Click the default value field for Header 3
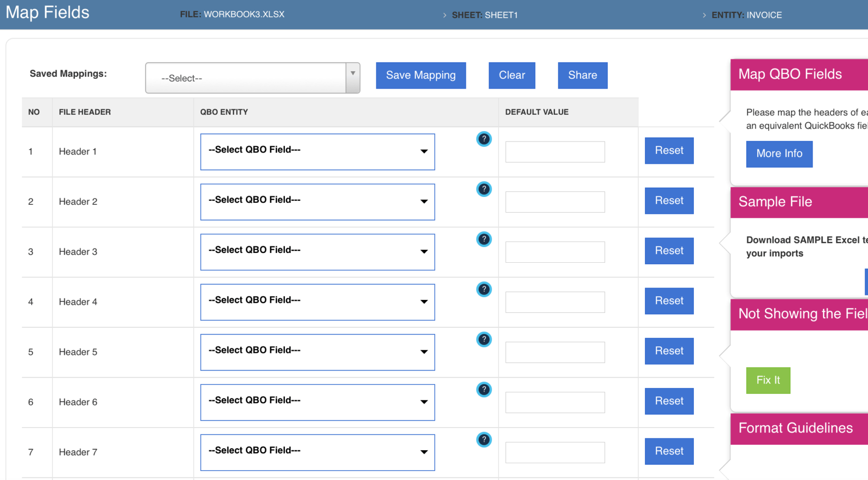 point(555,252)
